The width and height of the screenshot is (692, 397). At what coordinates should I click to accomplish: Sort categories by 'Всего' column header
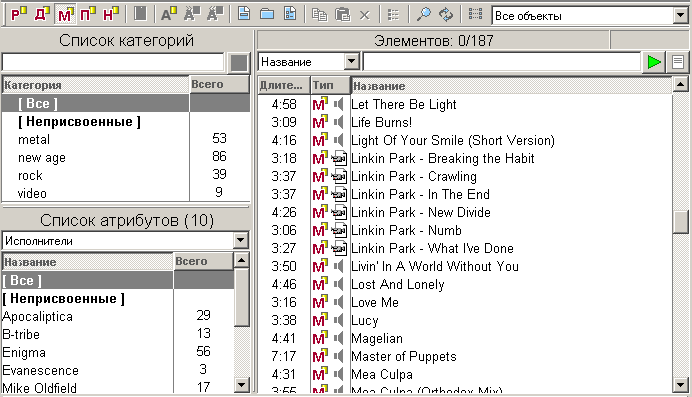point(219,85)
